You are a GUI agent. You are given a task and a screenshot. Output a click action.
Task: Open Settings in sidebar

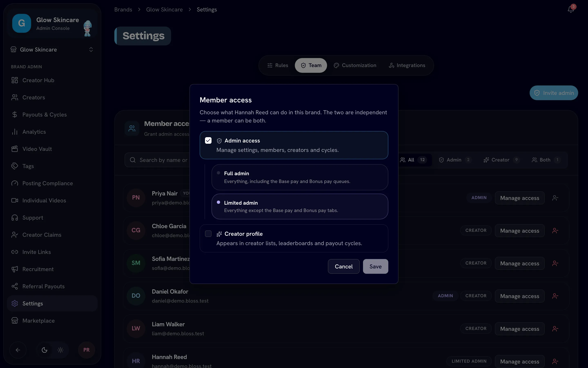(52, 304)
